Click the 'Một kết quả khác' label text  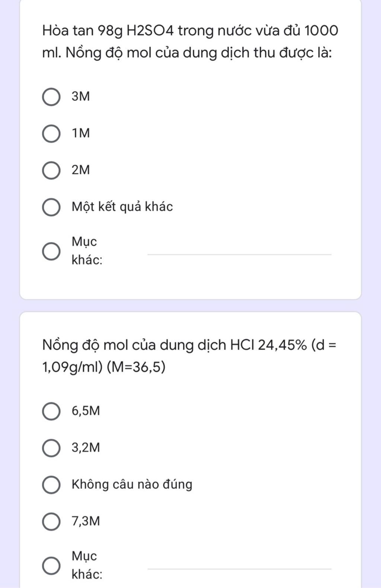122,207
